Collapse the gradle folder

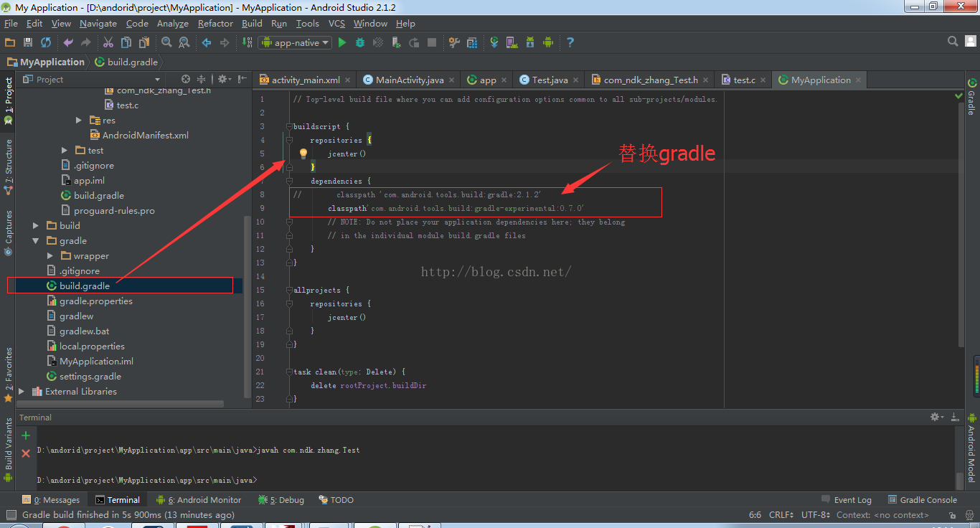click(36, 240)
